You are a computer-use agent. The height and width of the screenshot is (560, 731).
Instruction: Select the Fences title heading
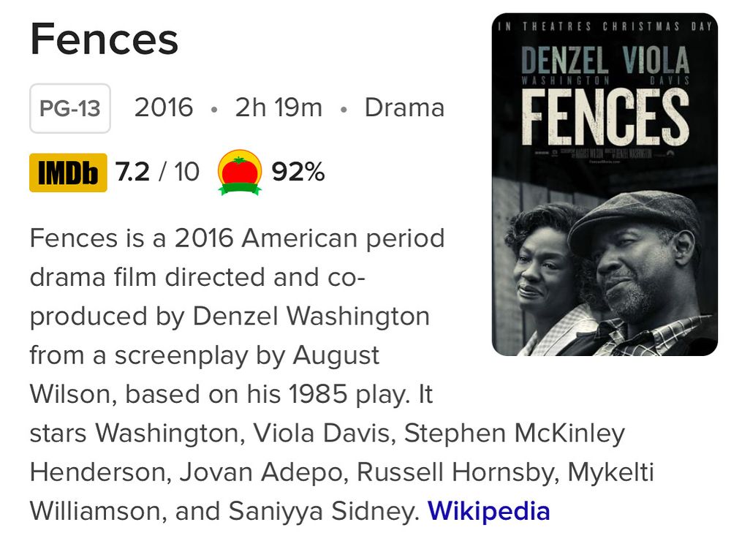click(x=104, y=39)
